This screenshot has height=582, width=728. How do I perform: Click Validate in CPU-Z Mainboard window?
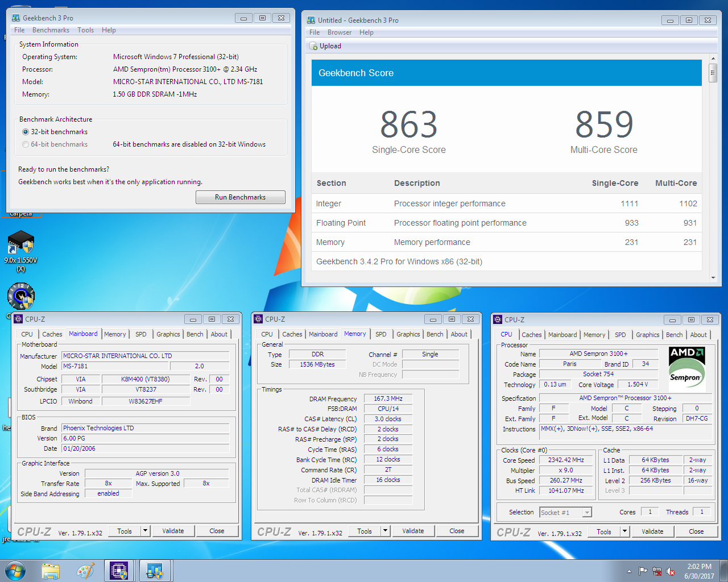coord(173,531)
